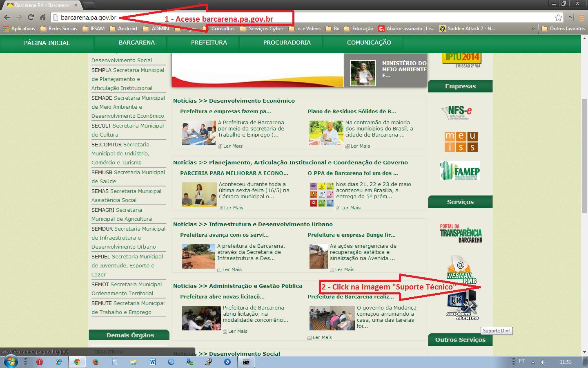588x368 pixels.
Task: Open PÁGINA INICIAL menu item
Action: (x=47, y=43)
